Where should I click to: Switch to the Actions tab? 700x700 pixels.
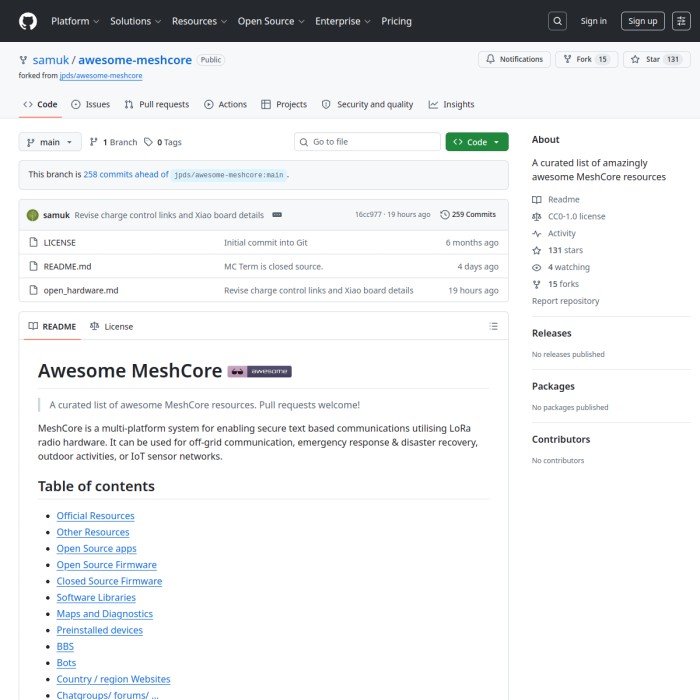(225, 104)
